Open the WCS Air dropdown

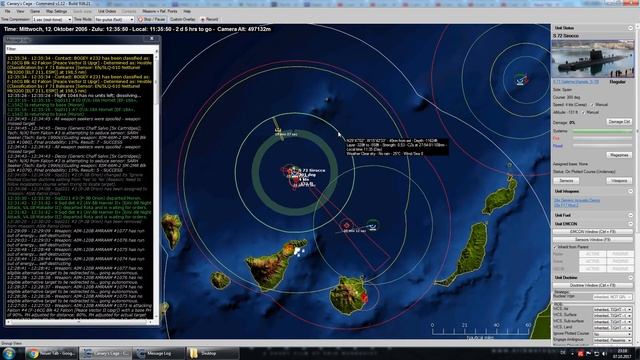coord(612,309)
